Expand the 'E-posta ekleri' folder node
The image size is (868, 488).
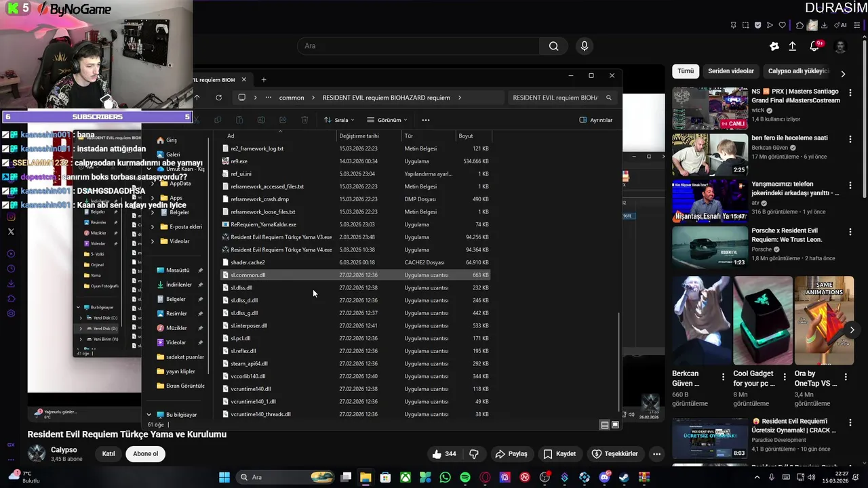(x=152, y=227)
